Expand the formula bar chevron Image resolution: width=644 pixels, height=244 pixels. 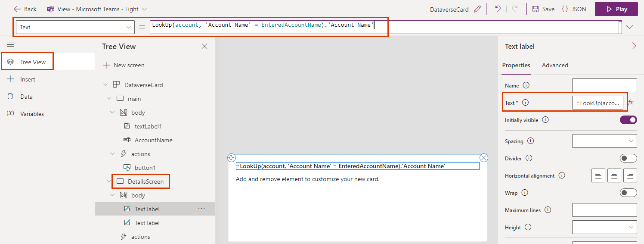pyautogui.click(x=630, y=27)
